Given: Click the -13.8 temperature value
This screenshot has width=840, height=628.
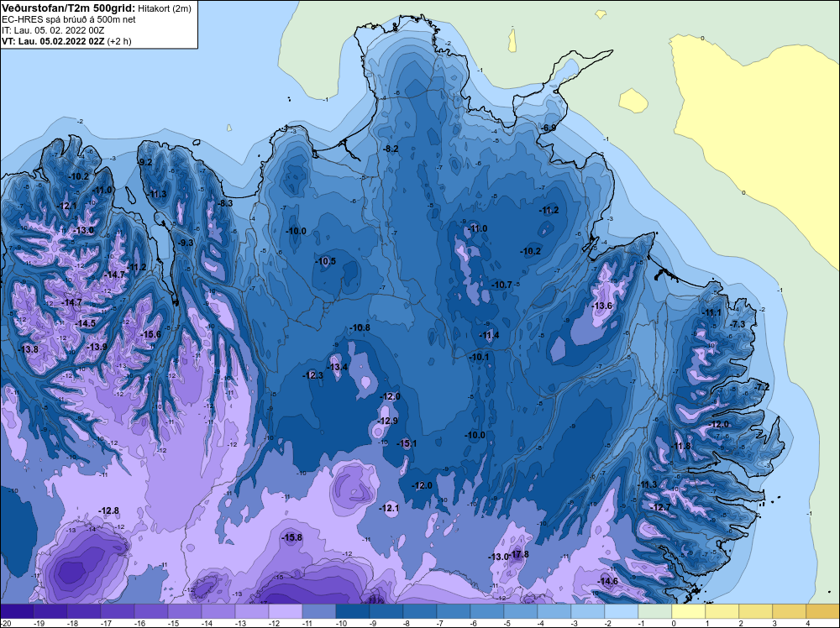Looking at the screenshot, I should 28,349.
